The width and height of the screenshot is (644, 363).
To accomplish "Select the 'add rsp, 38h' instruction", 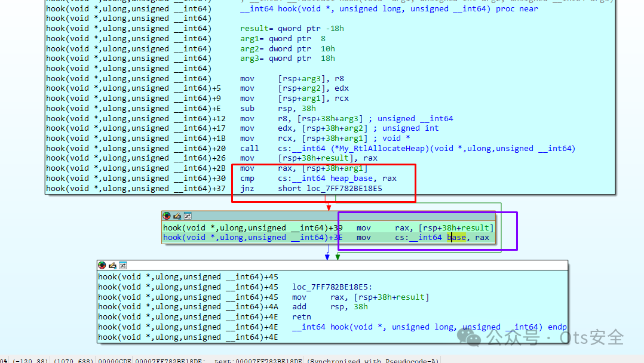I will (x=330, y=307).
